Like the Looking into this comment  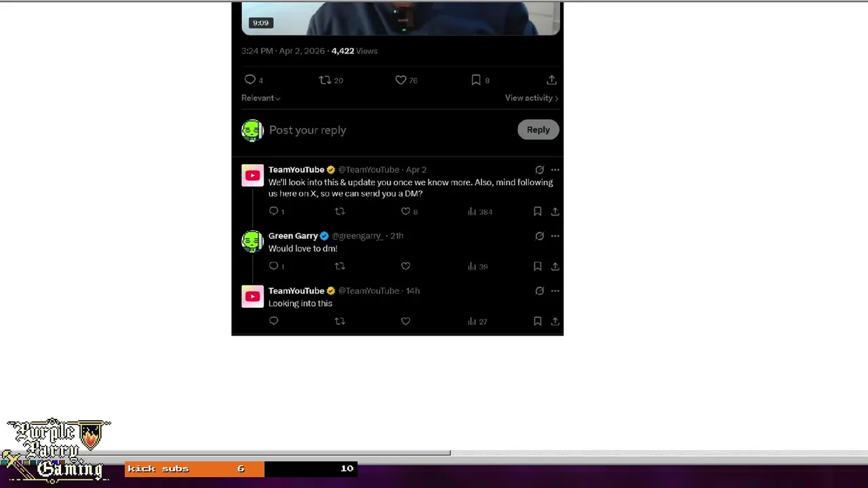406,321
